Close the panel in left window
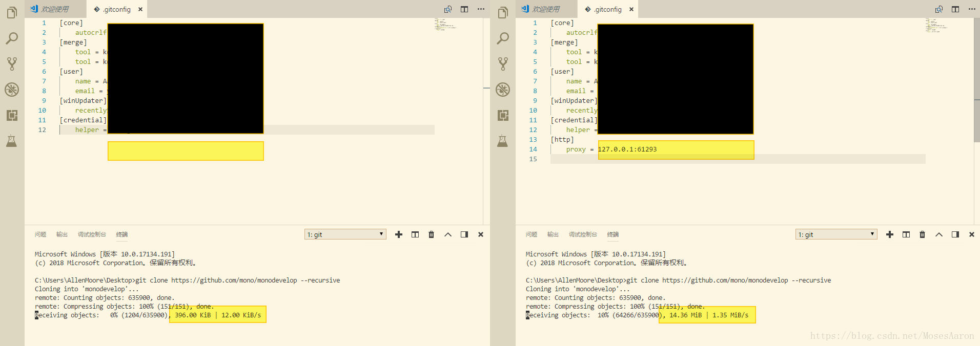The height and width of the screenshot is (346, 980). click(x=481, y=234)
